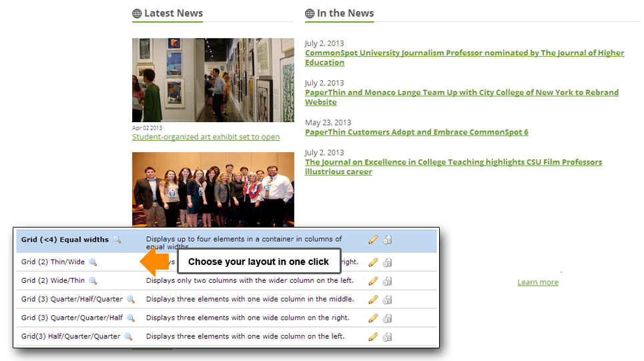Open lock icon for Grid (2) Wide/Thin

387,282
